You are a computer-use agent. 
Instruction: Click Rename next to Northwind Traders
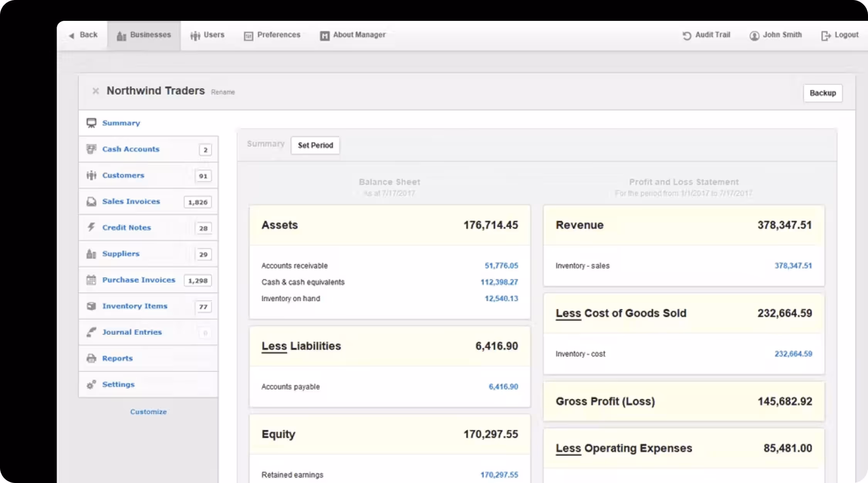223,92
